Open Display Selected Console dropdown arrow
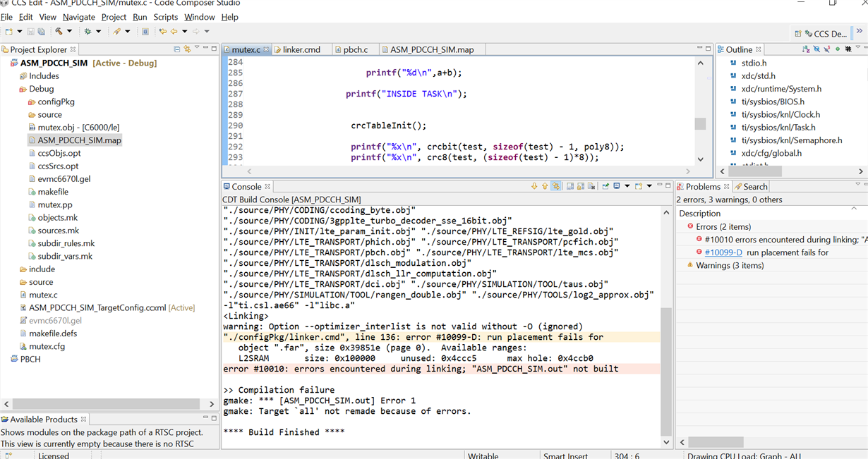This screenshot has width=868, height=459. (627, 186)
